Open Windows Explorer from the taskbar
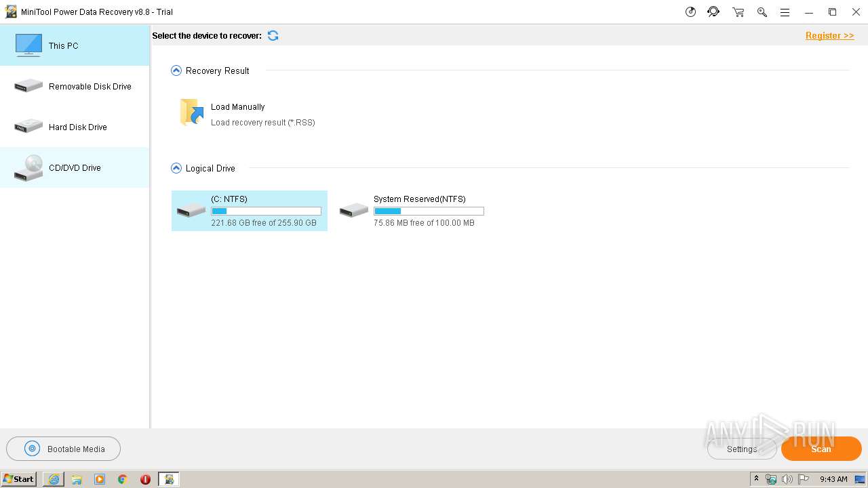This screenshot has width=868, height=488. (x=77, y=479)
